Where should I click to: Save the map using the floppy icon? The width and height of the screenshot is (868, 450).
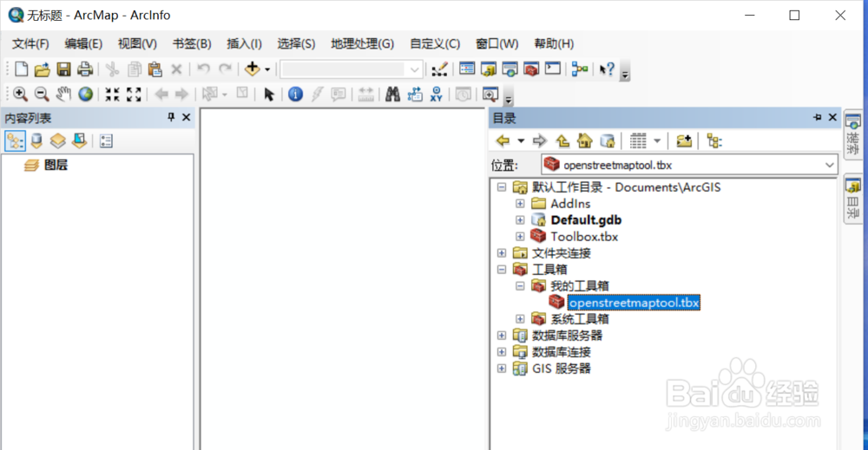coord(63,69)
